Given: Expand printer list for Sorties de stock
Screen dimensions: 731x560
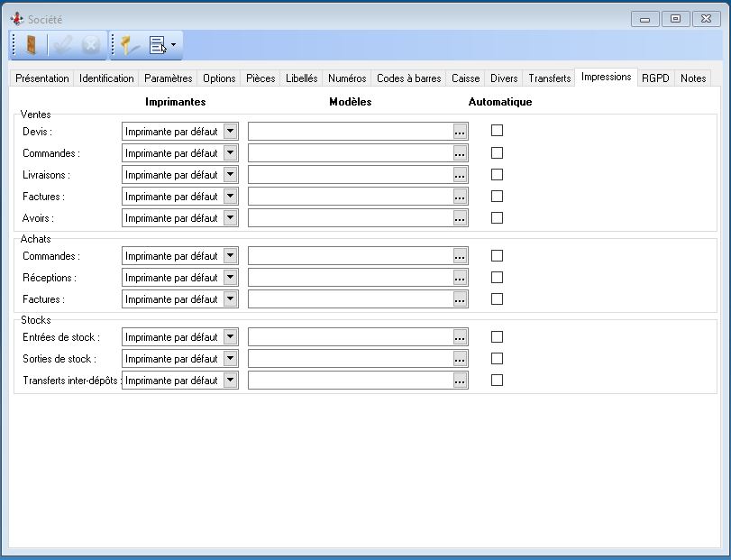Looking at the screenshot, I should [x=230, y=359].
